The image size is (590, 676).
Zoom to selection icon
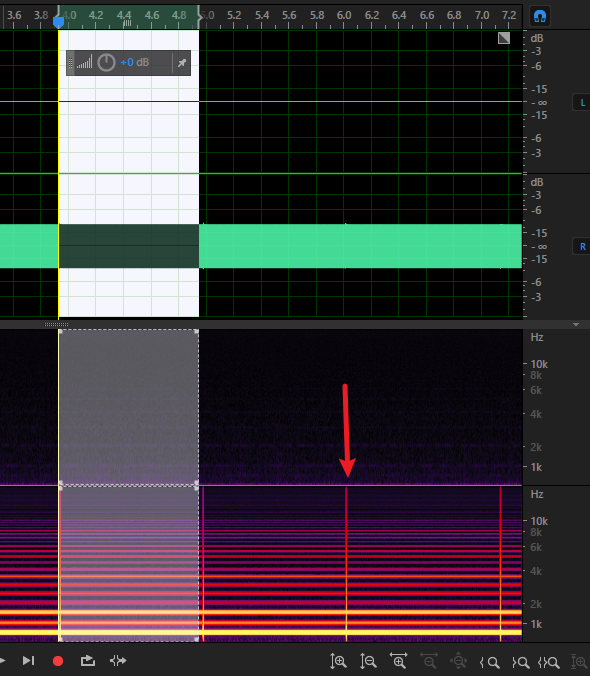(548, 662)
